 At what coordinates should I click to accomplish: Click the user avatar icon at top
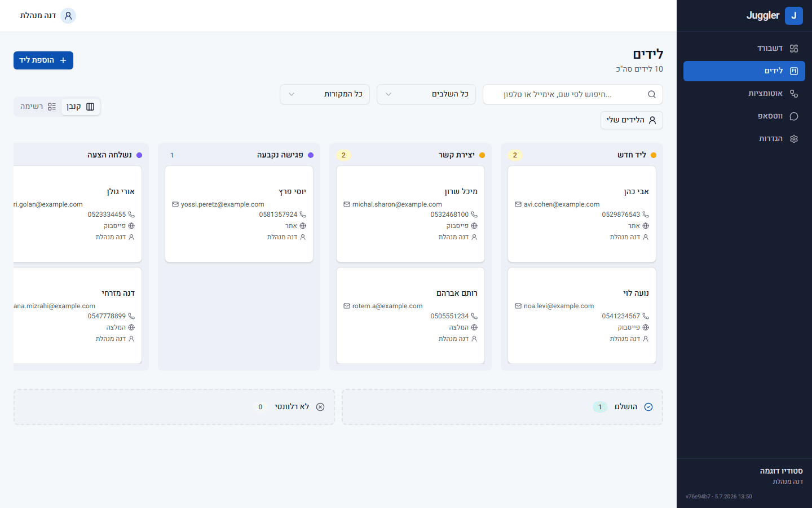[x=68, y=16]
